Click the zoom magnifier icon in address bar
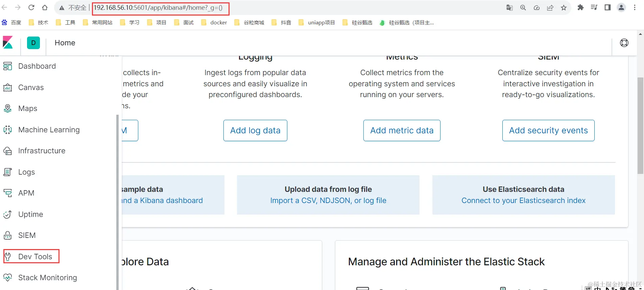644x290 pixels. coord(523,7)
